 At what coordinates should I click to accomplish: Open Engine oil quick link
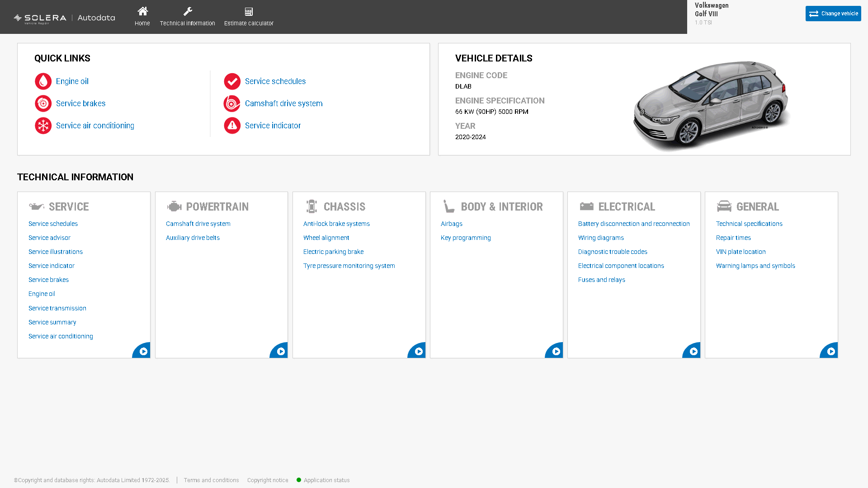[72, 81]
